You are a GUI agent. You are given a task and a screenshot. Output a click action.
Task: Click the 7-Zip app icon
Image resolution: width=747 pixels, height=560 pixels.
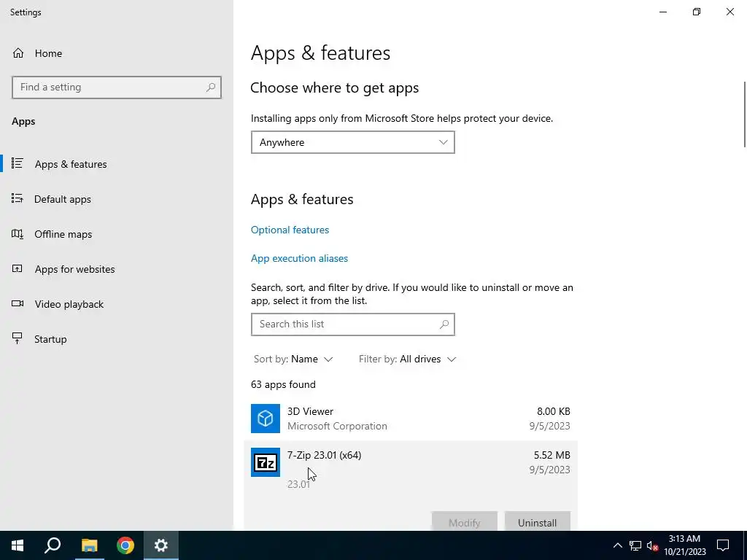(266, 462)
